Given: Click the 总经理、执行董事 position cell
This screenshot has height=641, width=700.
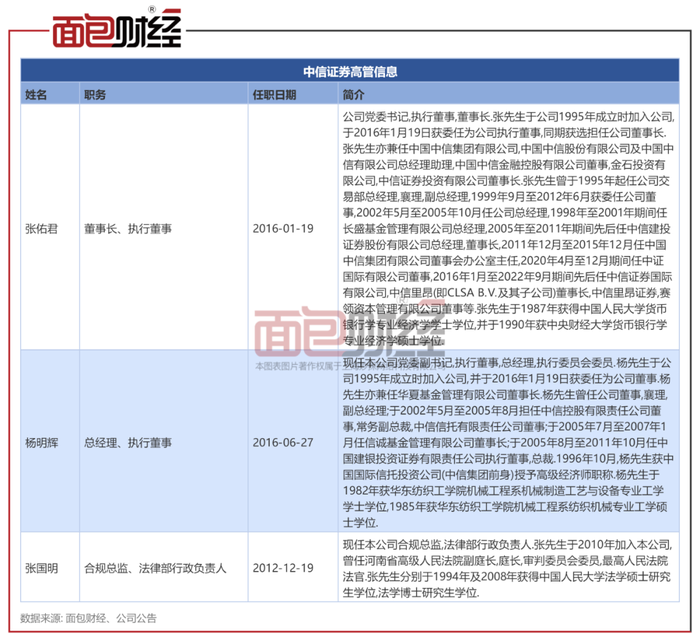Looking at the screenshot, I should pos(128,443).
